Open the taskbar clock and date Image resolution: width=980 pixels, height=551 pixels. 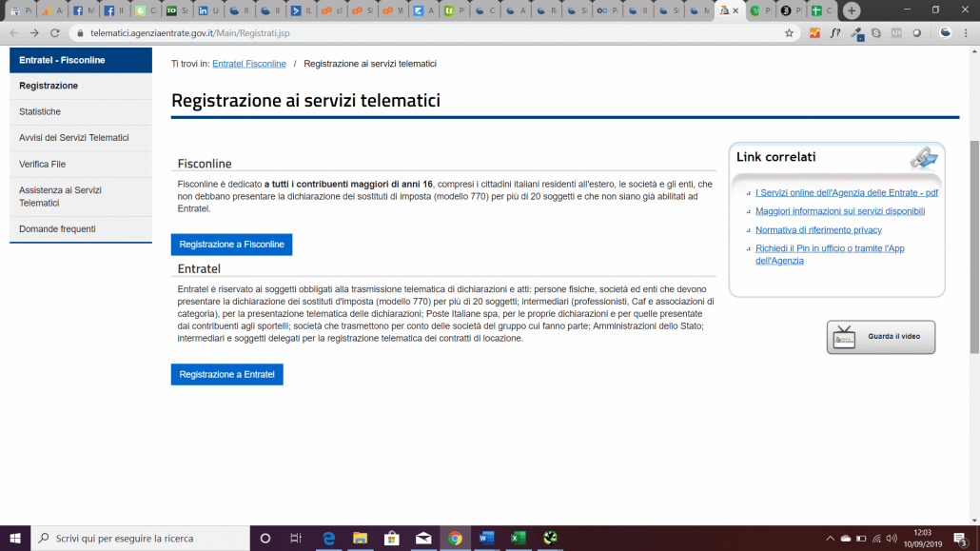point(923,539)
